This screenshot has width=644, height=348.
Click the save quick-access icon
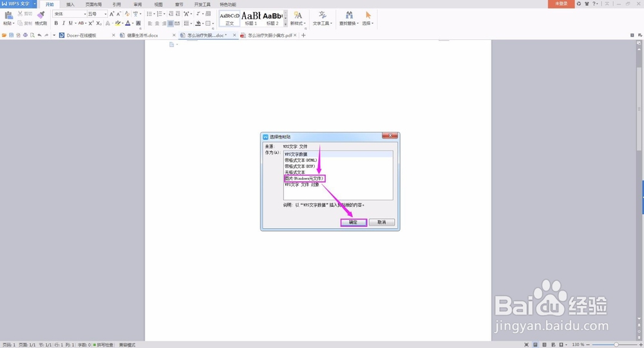(11, 35)
